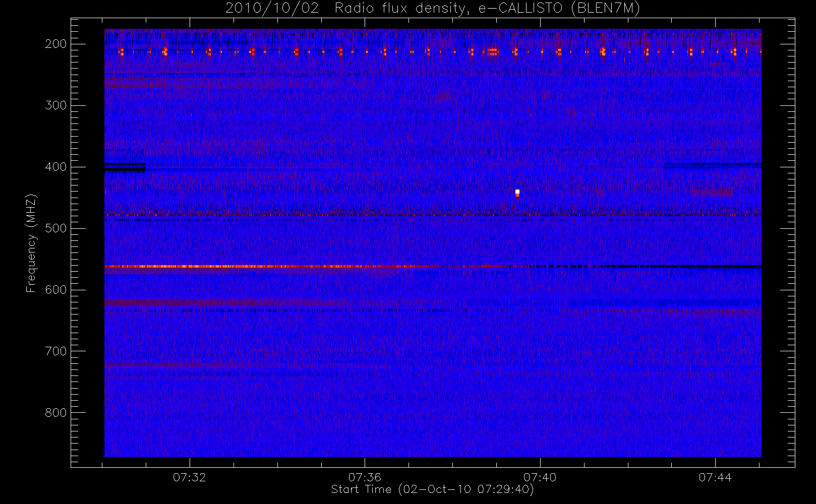Click the '400' frequency tick label

pos(56,167)
